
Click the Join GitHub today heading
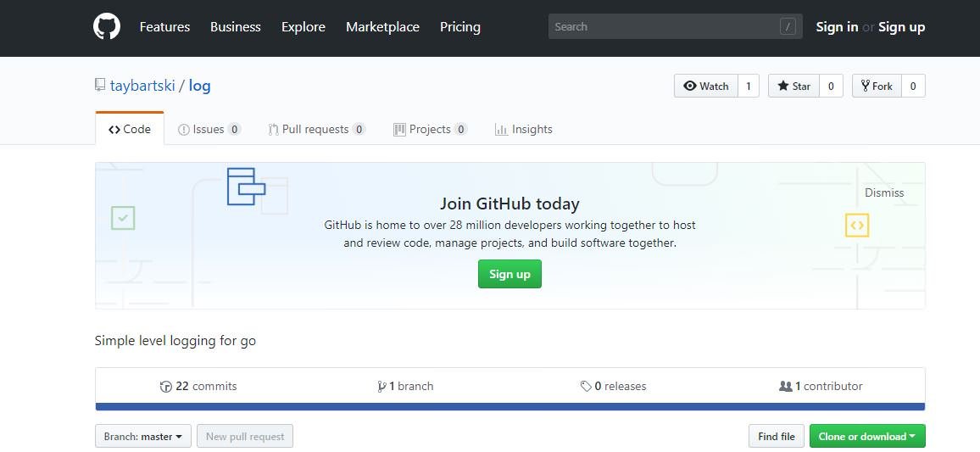tap(509, 204)
